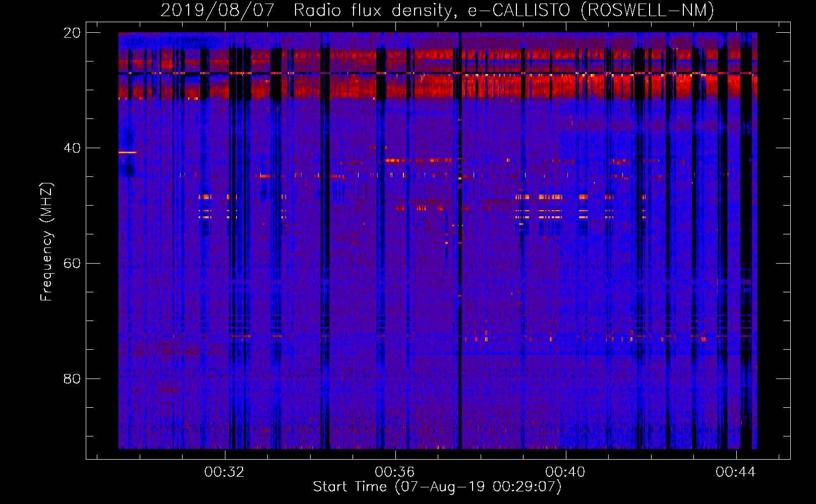
Task: Click the frequency tick label '20'
Action: point(72,33)
